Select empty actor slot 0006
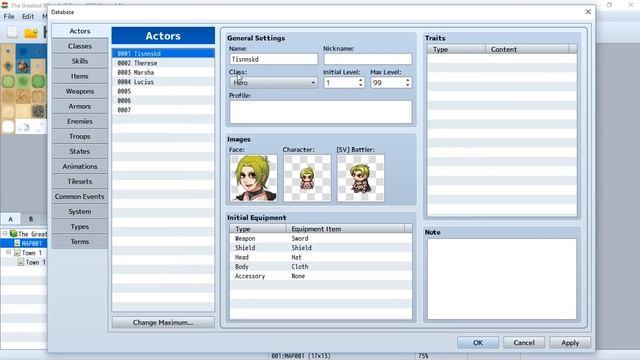This screenshot has height=360, width=640. click(x=163, y=100)
